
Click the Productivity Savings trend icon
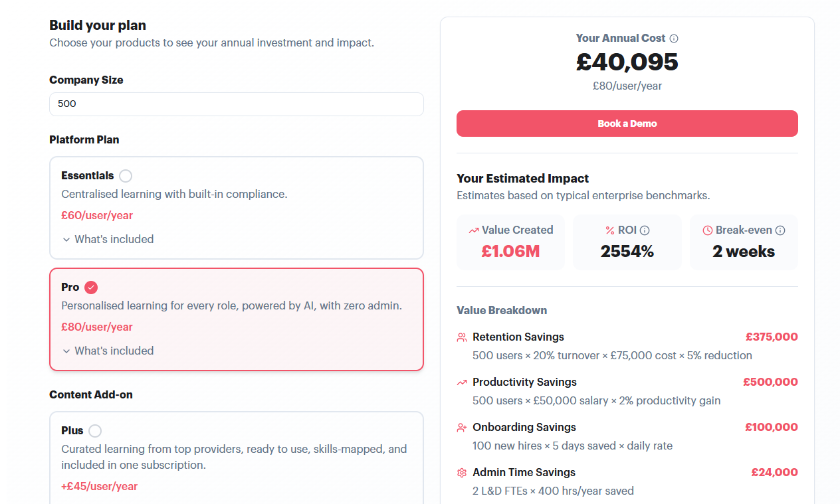(x=462, y=382)
